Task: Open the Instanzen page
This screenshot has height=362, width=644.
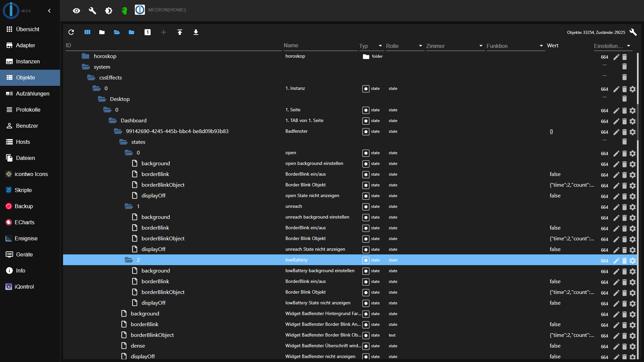Action: pyautogui.click(x=30, y=61)
